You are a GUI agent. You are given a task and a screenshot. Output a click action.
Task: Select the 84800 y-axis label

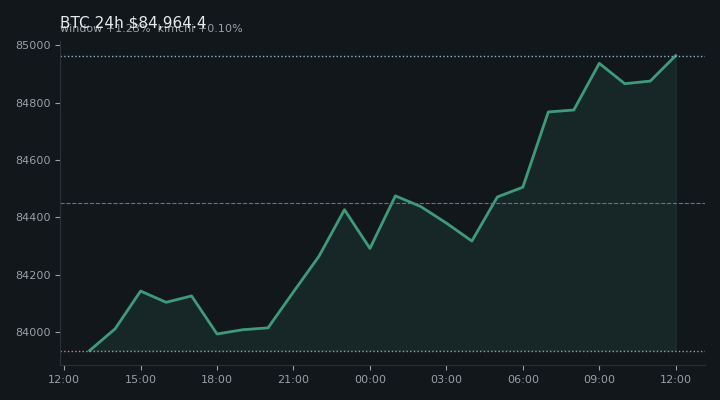[x=33, y=103]
